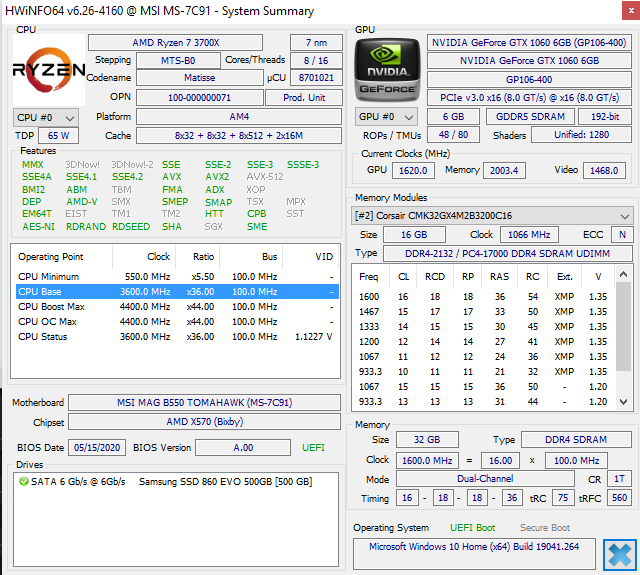
Task: Click the OPN 100-000000071 field
Action: (x=200, y=98)
